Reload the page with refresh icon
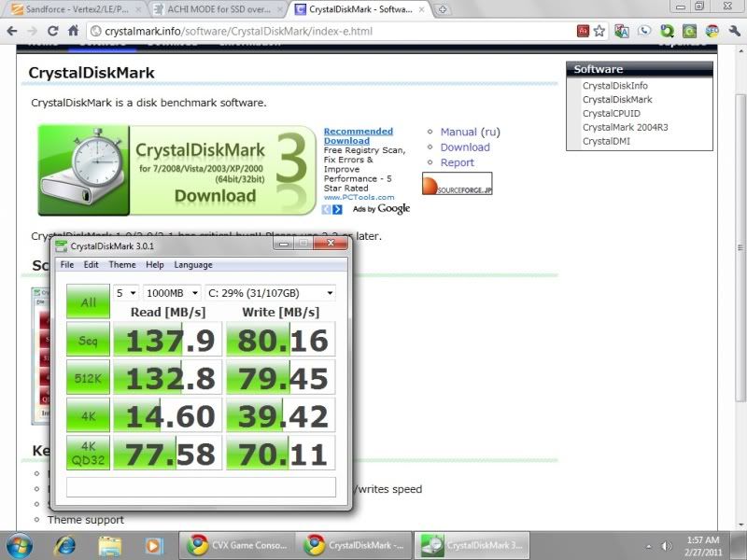 click(52, 31)
